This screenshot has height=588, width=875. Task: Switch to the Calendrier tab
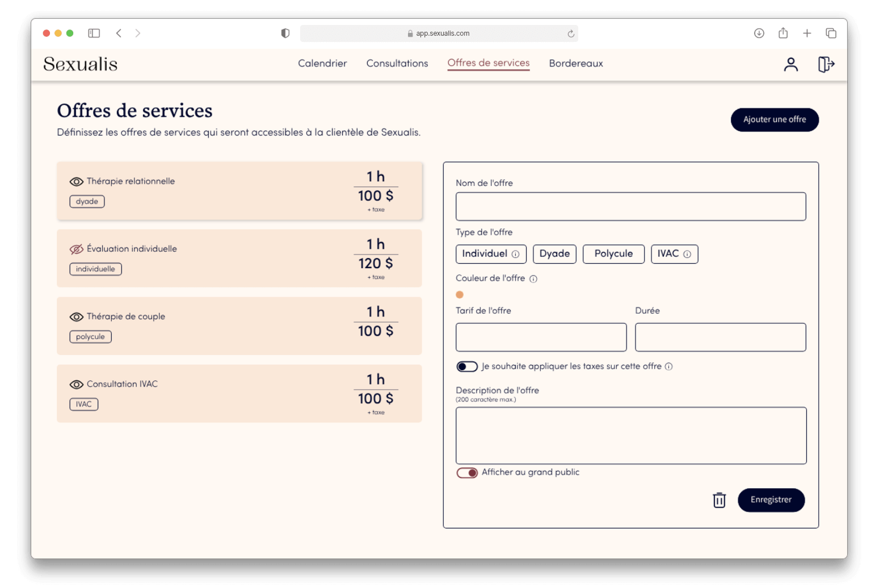click(322, 64)
